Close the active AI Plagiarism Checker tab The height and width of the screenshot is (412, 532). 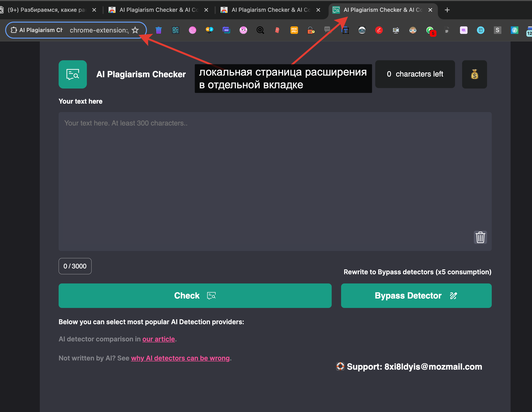point(430,10)
